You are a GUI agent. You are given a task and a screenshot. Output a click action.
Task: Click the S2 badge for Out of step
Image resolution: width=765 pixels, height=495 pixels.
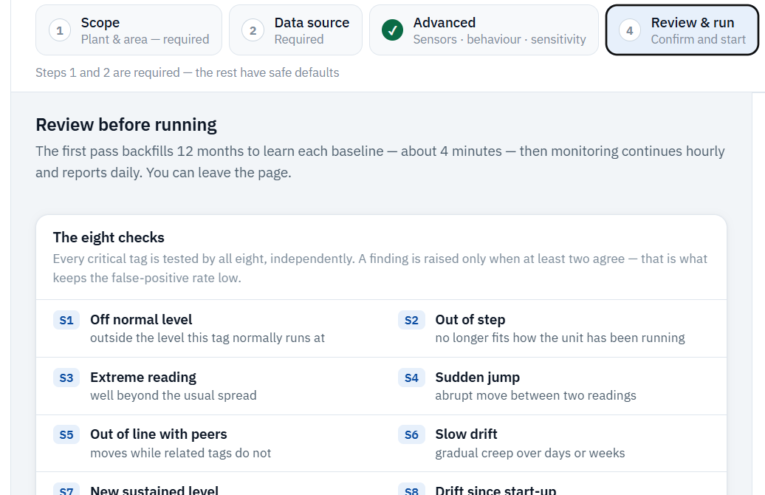click(411, 320)
